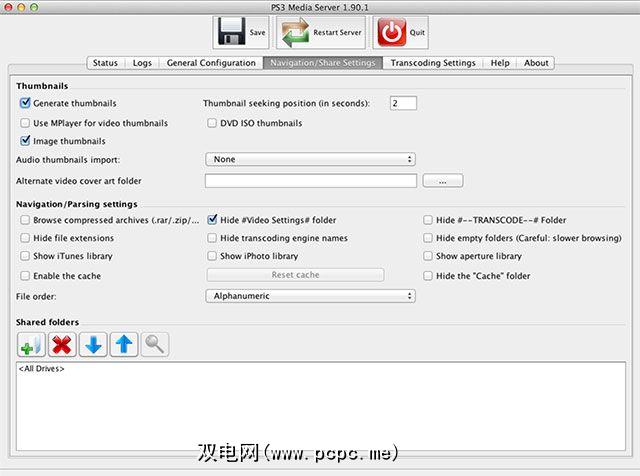
Task: Open File order Alphanumeric dropdown
Action: 311,296
